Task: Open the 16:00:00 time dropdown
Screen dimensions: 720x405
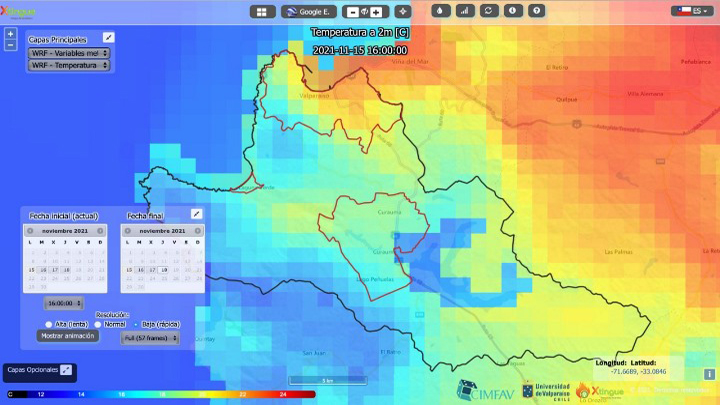Action: tap(64, 303)
